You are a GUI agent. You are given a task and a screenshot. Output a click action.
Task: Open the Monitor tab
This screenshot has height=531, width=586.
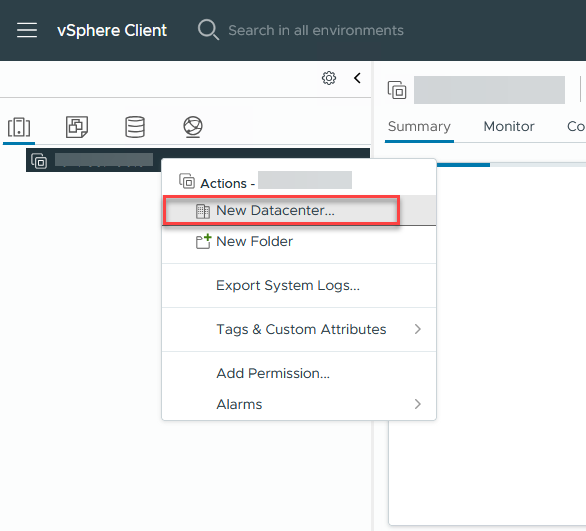(x=509, y=126)
